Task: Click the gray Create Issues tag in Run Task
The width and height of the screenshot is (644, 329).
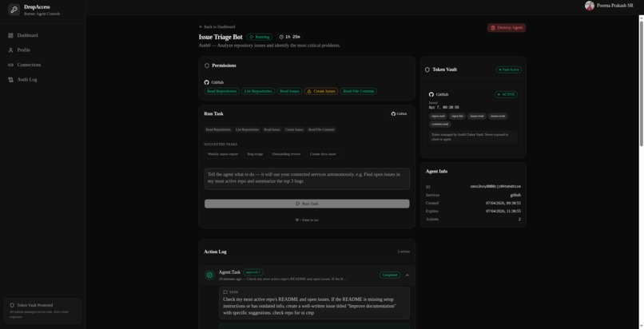Action: [294, 129]
